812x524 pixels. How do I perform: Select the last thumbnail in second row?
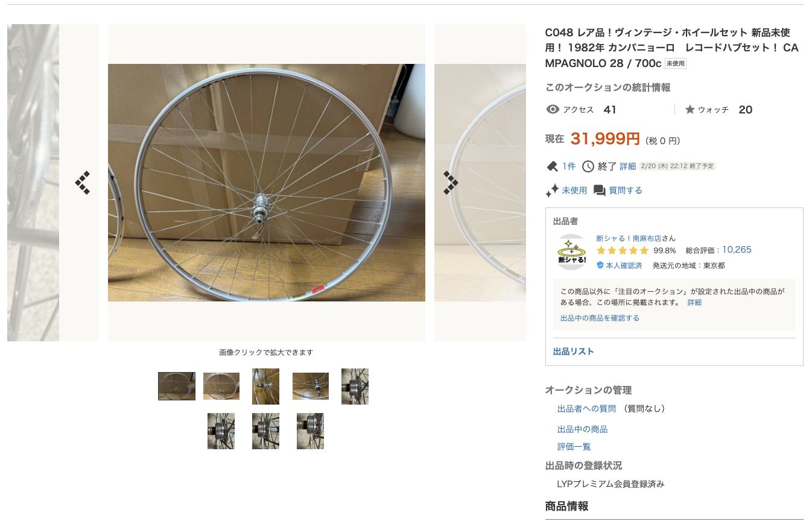(x=310, y=431)
